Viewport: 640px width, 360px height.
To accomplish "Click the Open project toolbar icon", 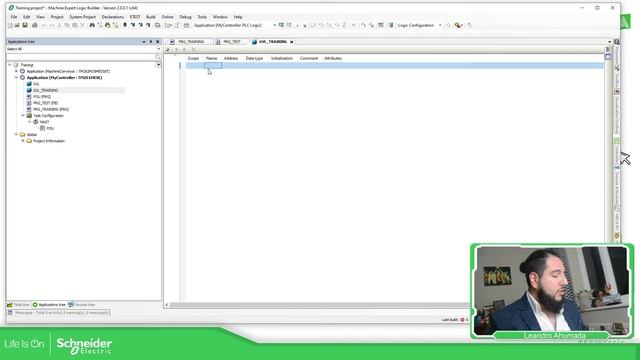I will tap(17, 25).
